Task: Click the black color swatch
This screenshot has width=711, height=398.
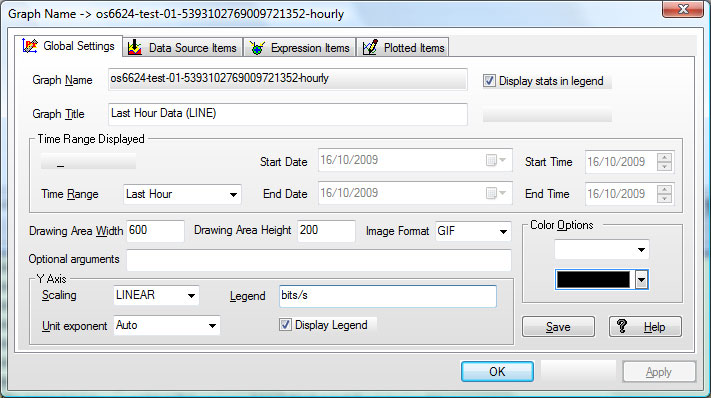Action: click(x=593, y=280)
